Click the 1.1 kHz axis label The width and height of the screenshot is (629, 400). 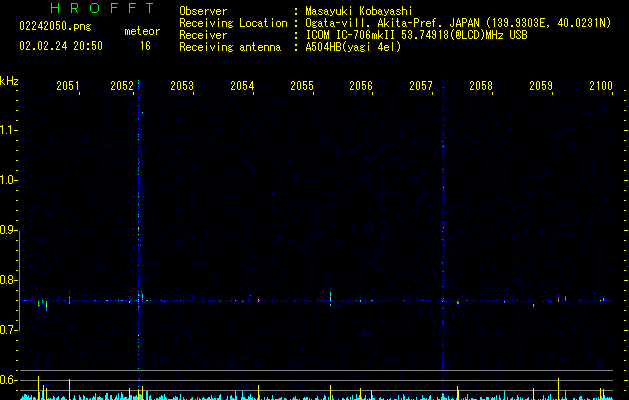click(8, 130)
